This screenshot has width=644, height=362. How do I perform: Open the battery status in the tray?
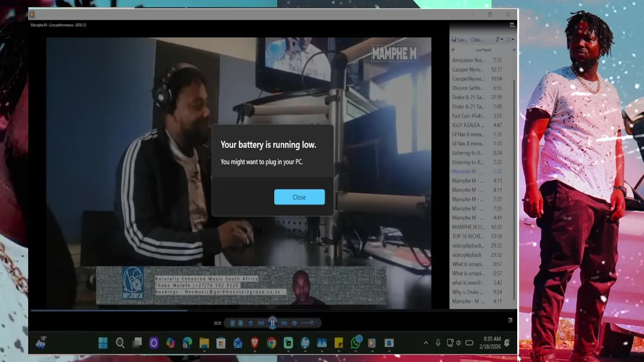click(469, 343)
